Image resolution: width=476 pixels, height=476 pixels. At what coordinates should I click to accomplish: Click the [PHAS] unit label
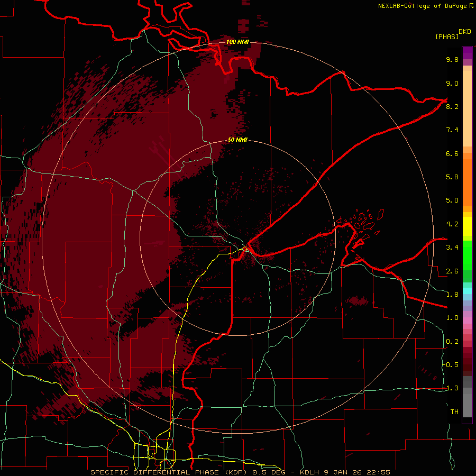[447, 37]
